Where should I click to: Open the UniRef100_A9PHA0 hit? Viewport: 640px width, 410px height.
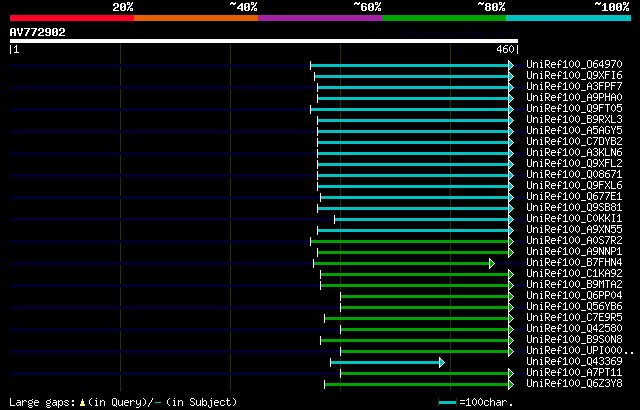(574, 98)
